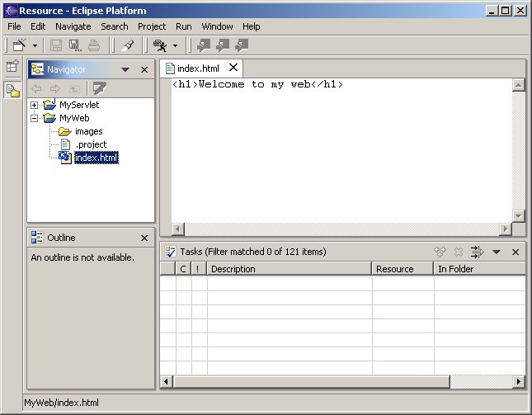Viewport: 532px width, 415px height.
Task: Collapse the MyWeb project node
Action: 35,118
